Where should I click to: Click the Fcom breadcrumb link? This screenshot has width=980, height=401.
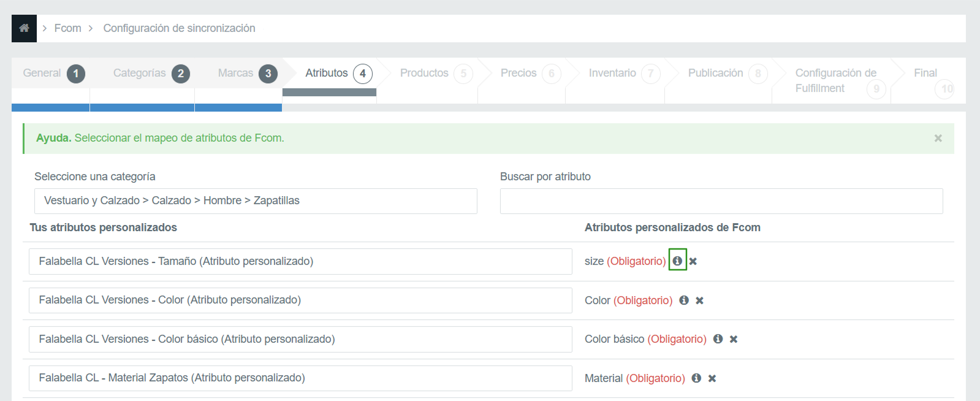point(67,28)
